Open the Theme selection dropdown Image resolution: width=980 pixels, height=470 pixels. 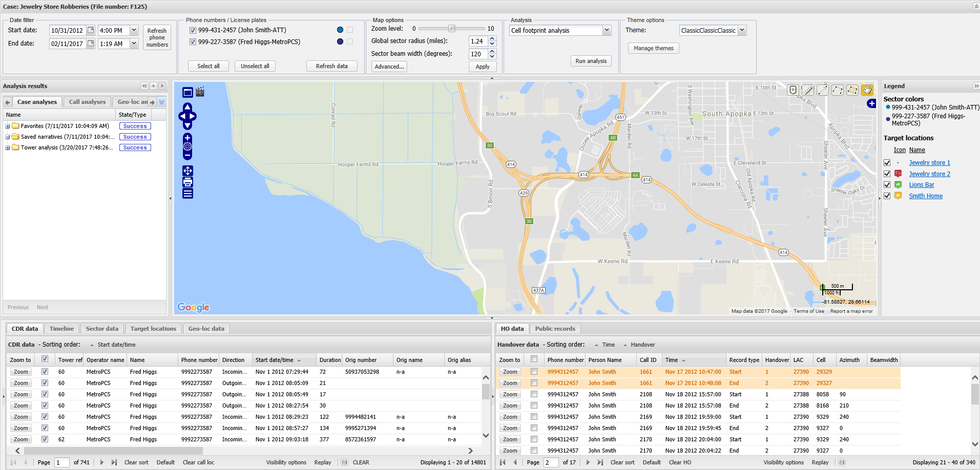tap(742, 30)
